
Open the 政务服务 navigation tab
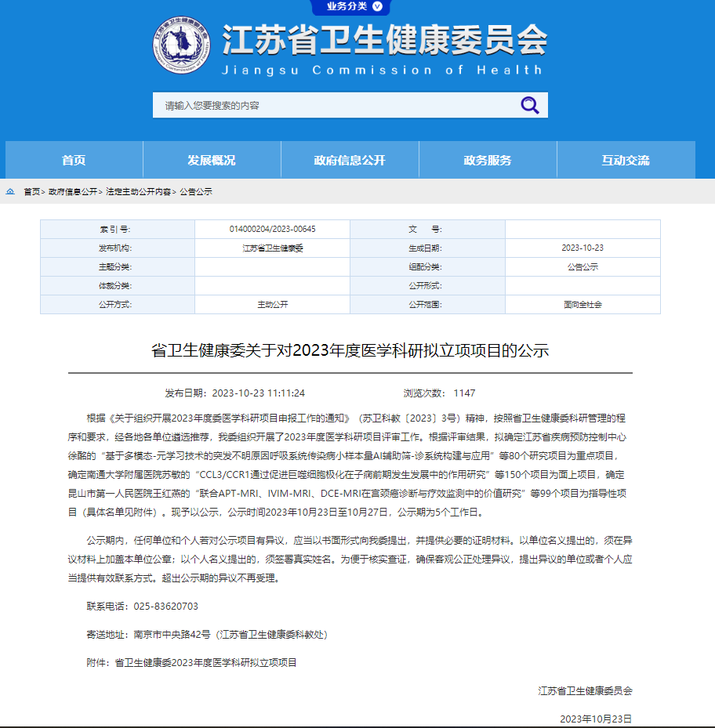[488, 160]
